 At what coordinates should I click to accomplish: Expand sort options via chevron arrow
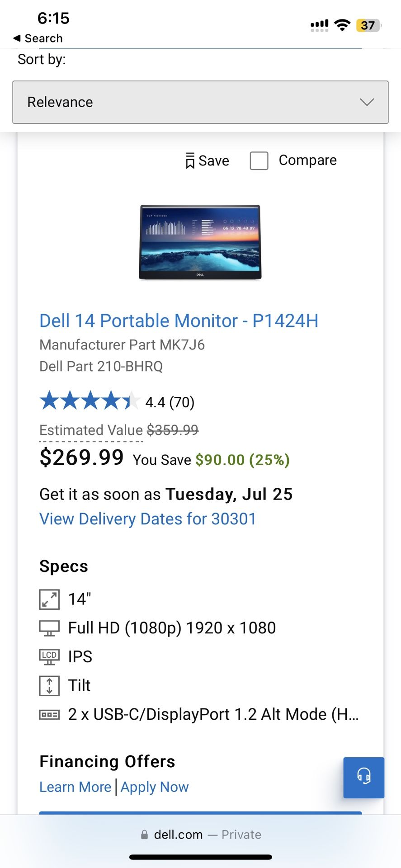coord(367,102)
